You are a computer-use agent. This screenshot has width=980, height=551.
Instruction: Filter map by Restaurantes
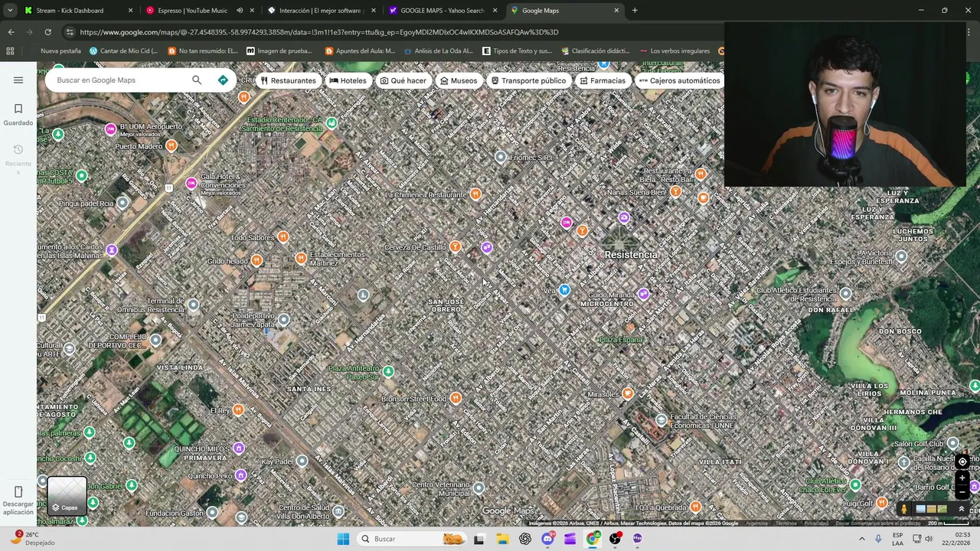[288, 80]
